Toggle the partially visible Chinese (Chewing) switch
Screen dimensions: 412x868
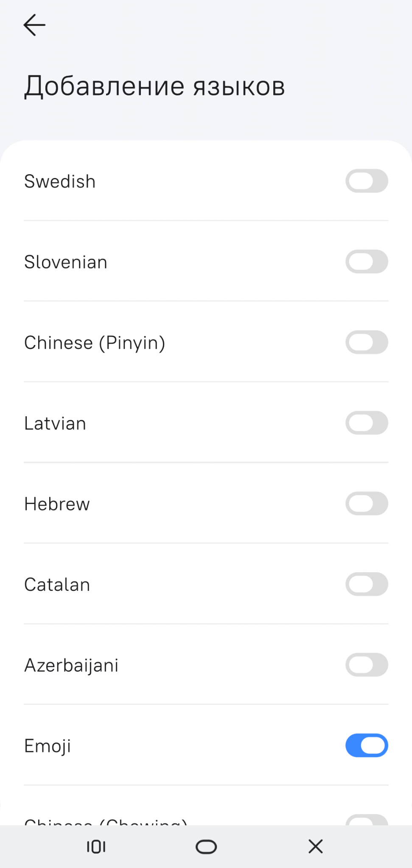click(x=367, y=820)
